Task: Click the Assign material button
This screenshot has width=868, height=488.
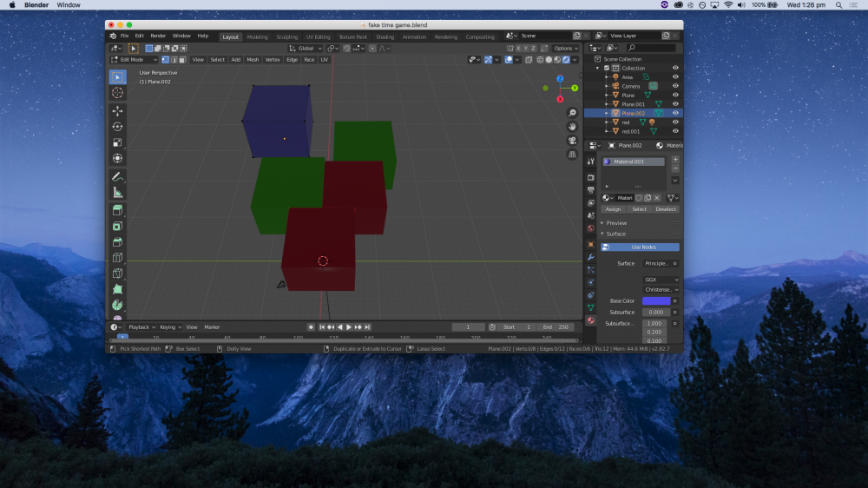Action: pyautogui.click(x=613, y=209)
